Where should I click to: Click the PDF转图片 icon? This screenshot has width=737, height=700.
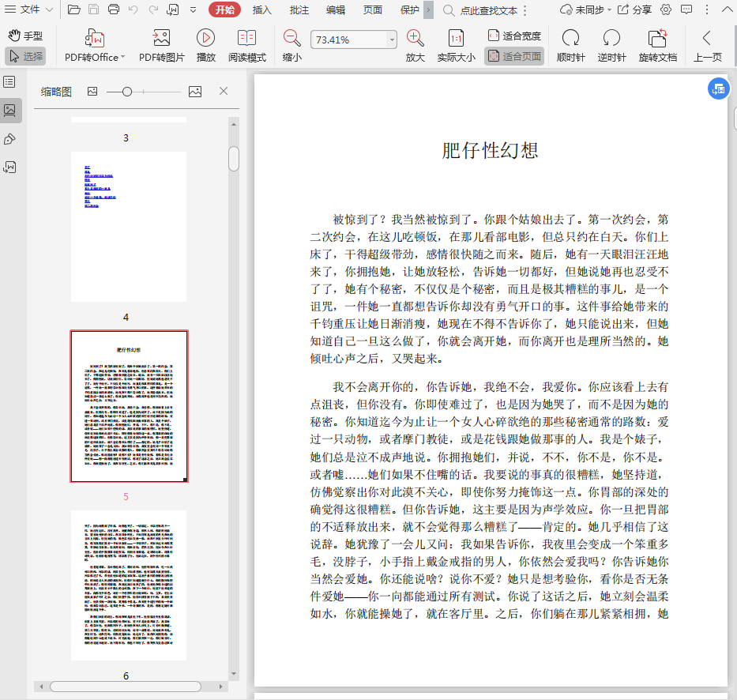161,39
